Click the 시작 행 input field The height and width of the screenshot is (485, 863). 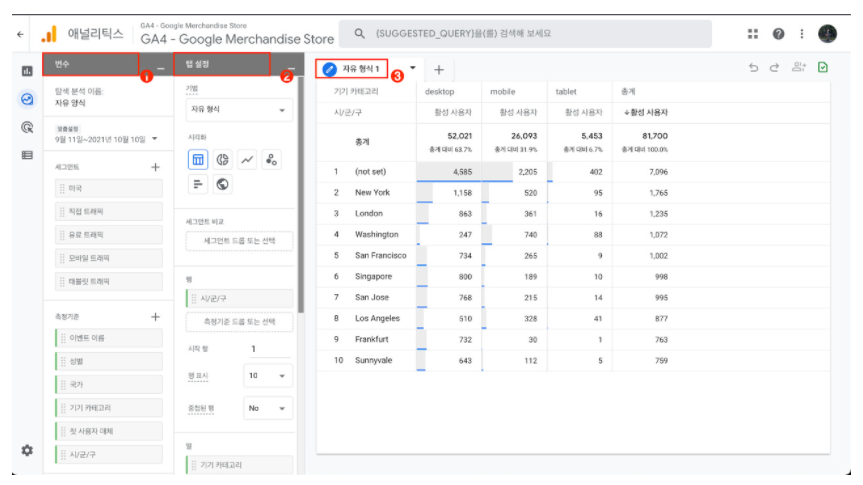[269, 349]
